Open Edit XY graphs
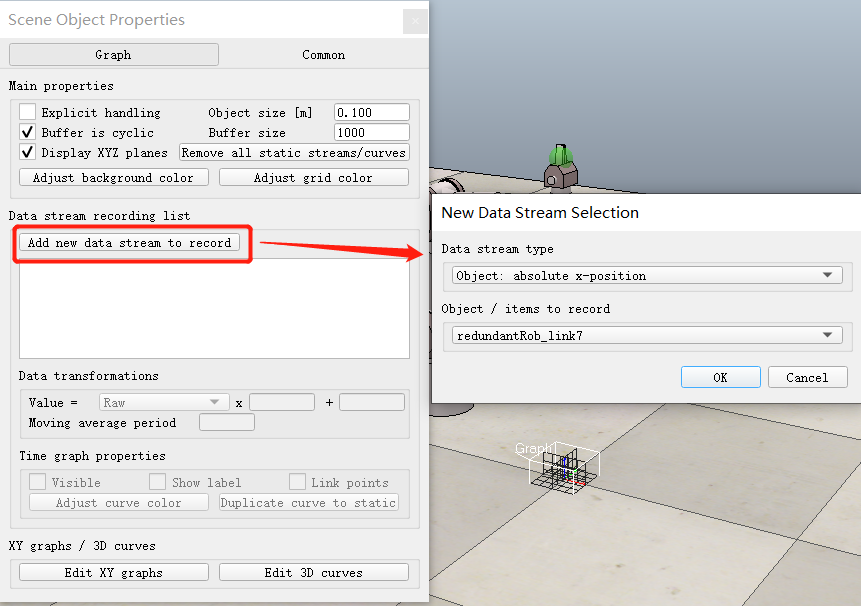 114,572
